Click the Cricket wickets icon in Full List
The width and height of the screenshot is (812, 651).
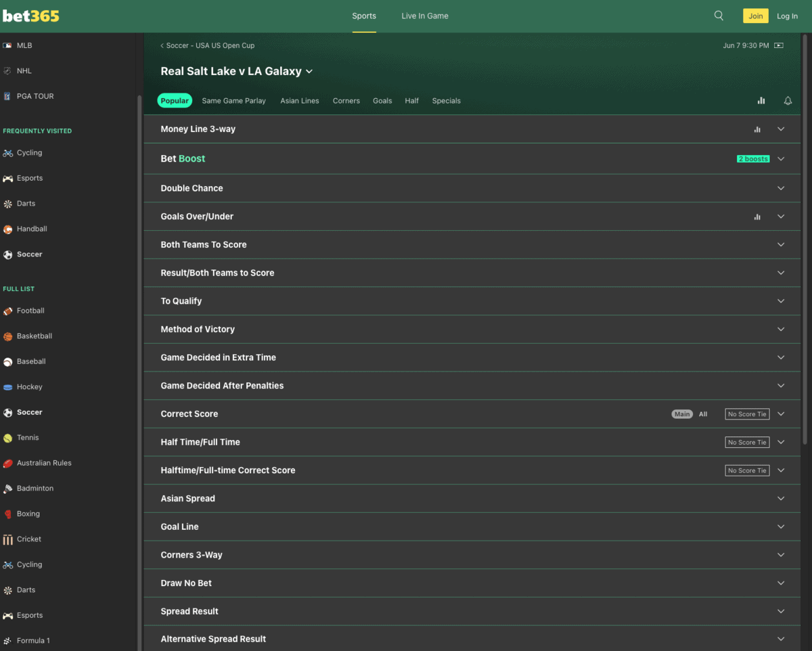[x=7, y=539]
